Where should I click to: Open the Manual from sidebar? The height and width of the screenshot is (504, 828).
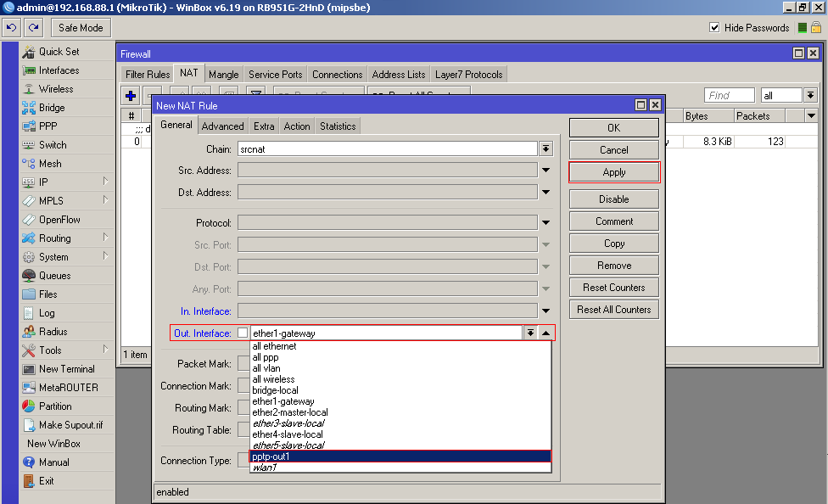(x=53, y=462)
